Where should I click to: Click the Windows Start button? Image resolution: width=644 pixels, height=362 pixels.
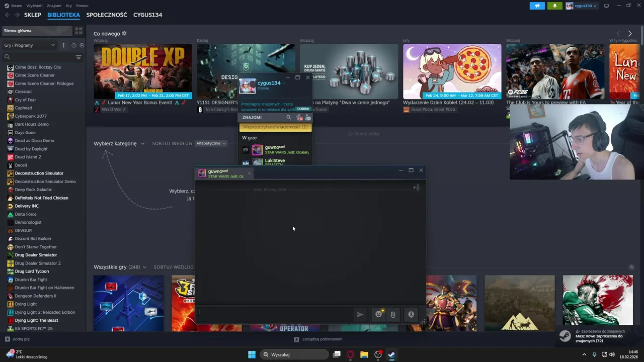pyautogui.click(x=252, y=354)
